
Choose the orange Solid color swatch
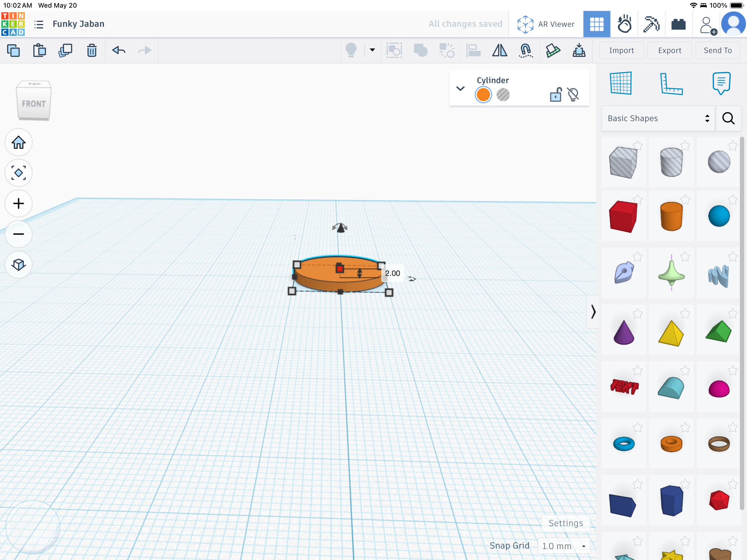[483, 95]
